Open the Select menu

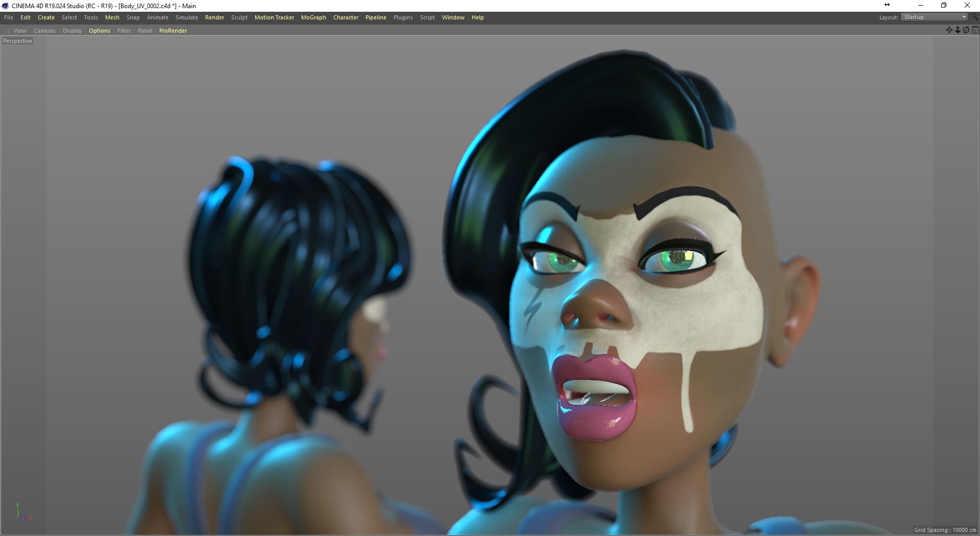(x=69, y=17)
